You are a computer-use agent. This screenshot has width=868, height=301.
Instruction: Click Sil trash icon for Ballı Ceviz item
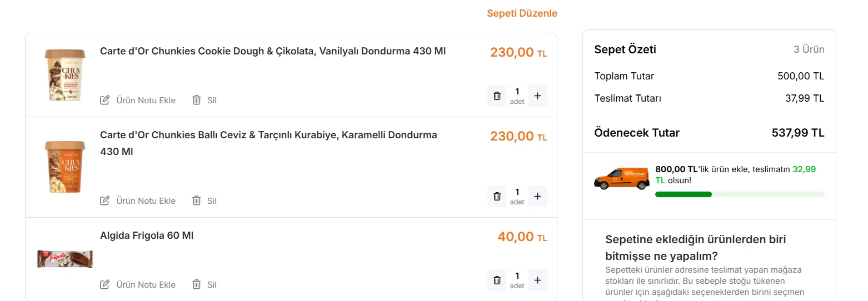(x=196, y=200)
